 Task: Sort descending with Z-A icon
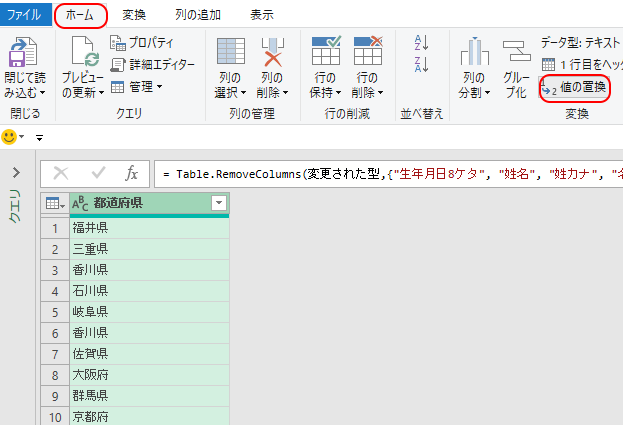tap(421, 64)
